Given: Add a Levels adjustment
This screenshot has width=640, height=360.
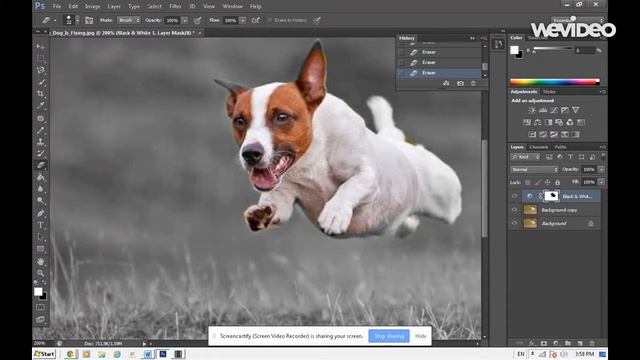Looking at the screenshot, I should [543, 110].
